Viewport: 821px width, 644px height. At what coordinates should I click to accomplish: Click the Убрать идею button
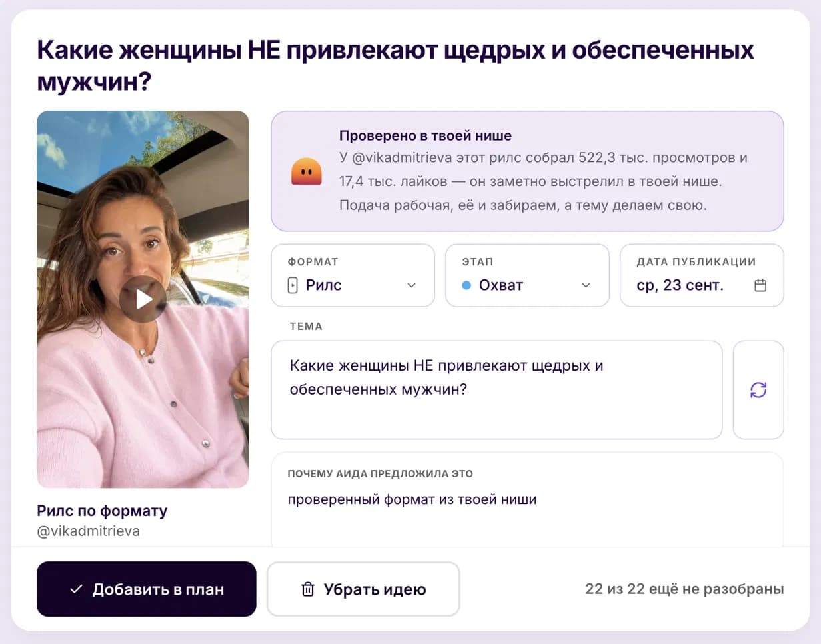point(363,589)
